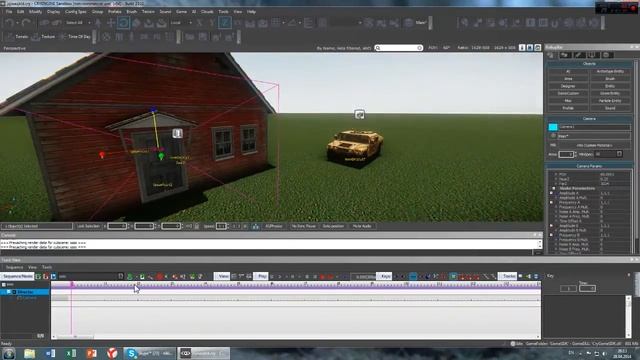The height and width of the screenshot is (360, 640).
Task: Toggle the No Sync Player button
Action: coord(303,226)
